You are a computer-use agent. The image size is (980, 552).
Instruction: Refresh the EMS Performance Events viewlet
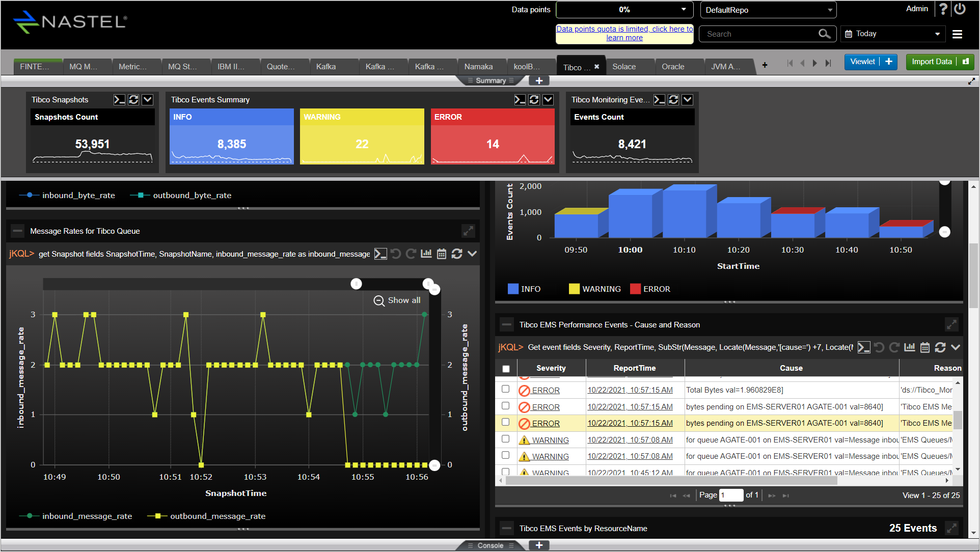point(940,347)
